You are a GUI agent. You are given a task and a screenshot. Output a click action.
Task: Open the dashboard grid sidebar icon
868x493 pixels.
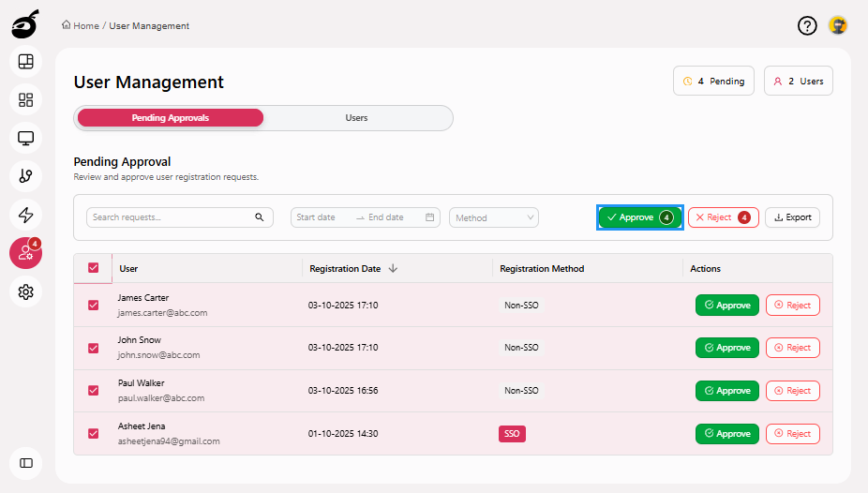25,99
